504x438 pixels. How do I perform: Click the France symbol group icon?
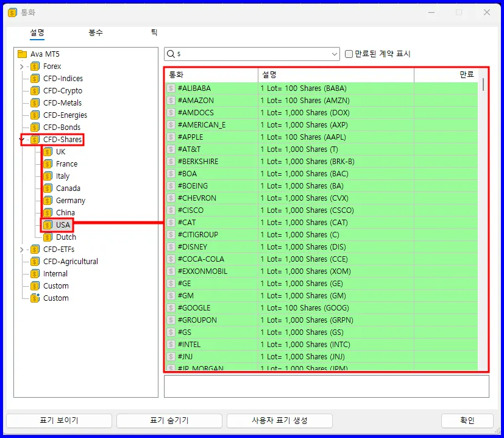[x=48, y=164]
